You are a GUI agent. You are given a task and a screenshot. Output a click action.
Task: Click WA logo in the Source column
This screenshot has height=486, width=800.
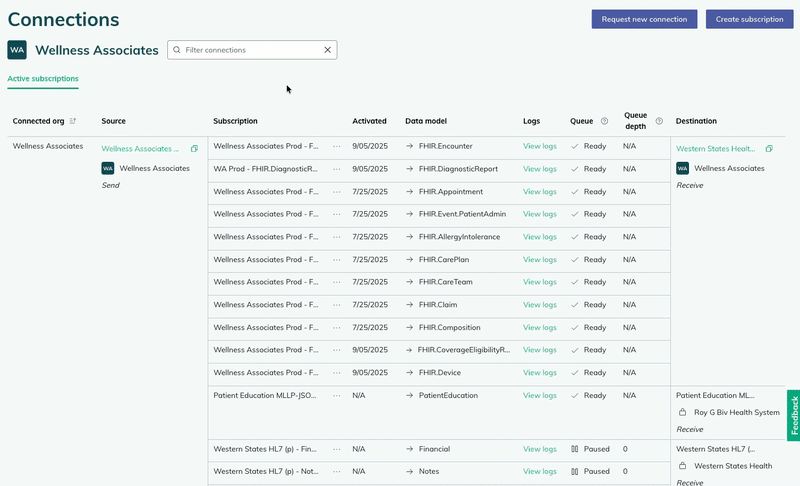[x=108, y=168]
